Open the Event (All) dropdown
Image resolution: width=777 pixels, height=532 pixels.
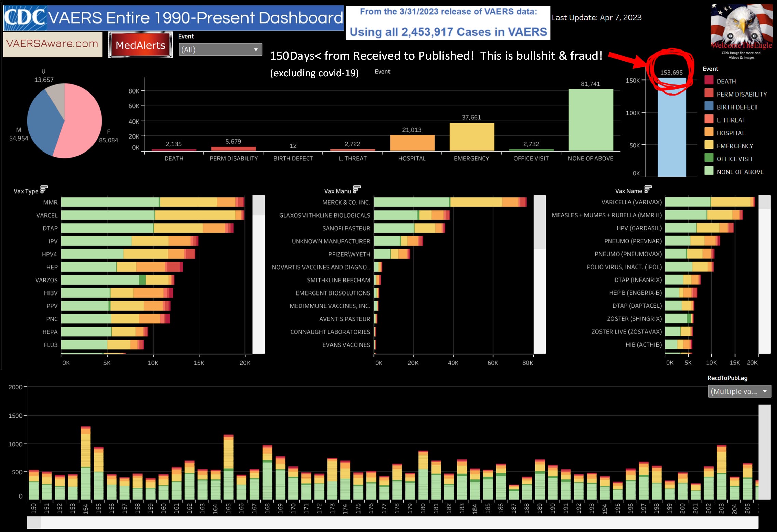click(x=220, y=49)
